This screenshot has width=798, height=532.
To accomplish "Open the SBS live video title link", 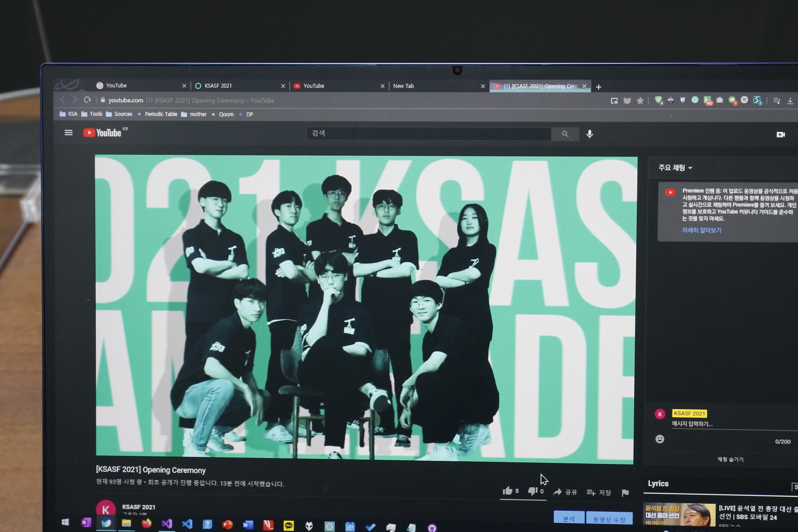I will click(x=758, y=513).
